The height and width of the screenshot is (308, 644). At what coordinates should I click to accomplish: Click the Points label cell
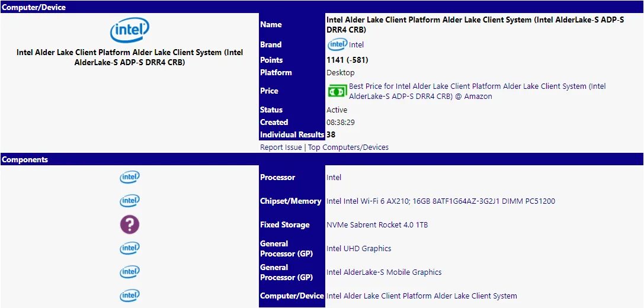[x=292, y=60]
